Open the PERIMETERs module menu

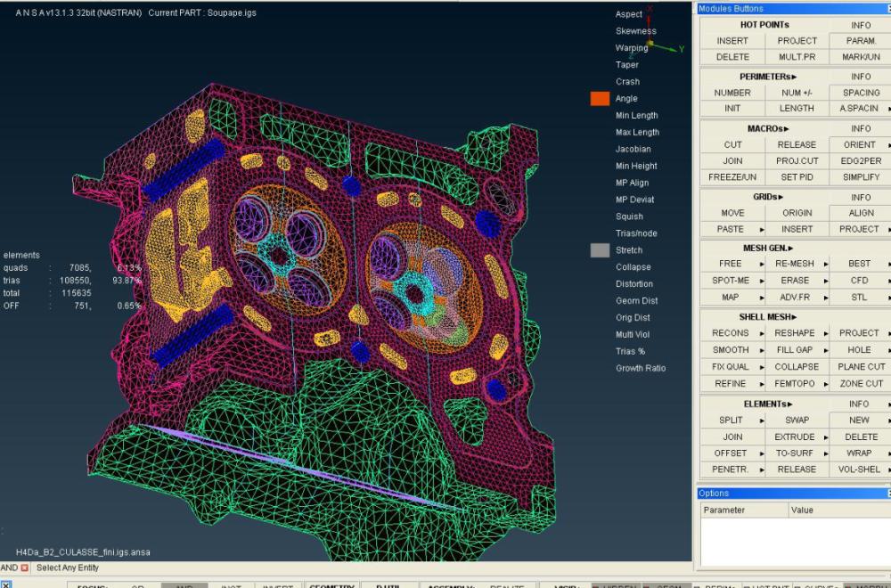767,77
